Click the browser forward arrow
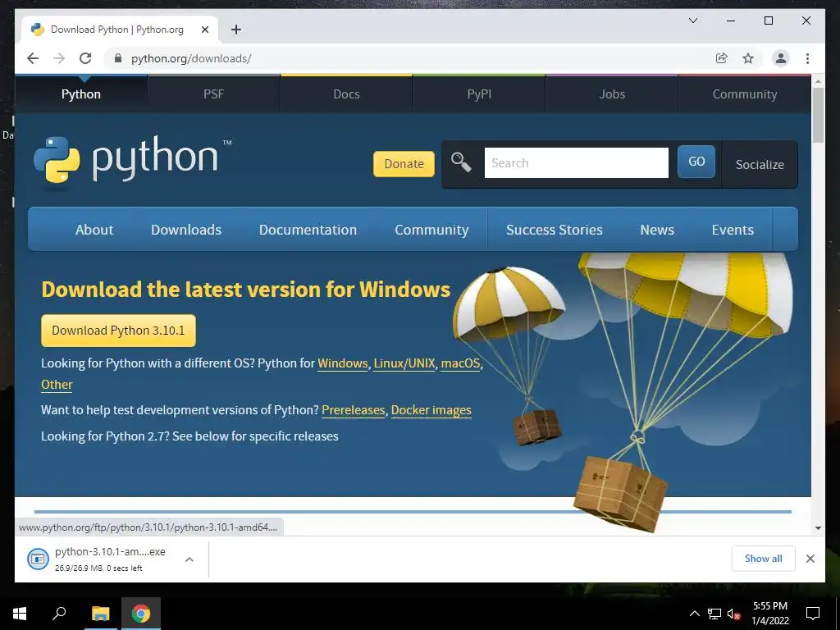The width and height of the screenshot is (840, 630). [x=59, y=58]
